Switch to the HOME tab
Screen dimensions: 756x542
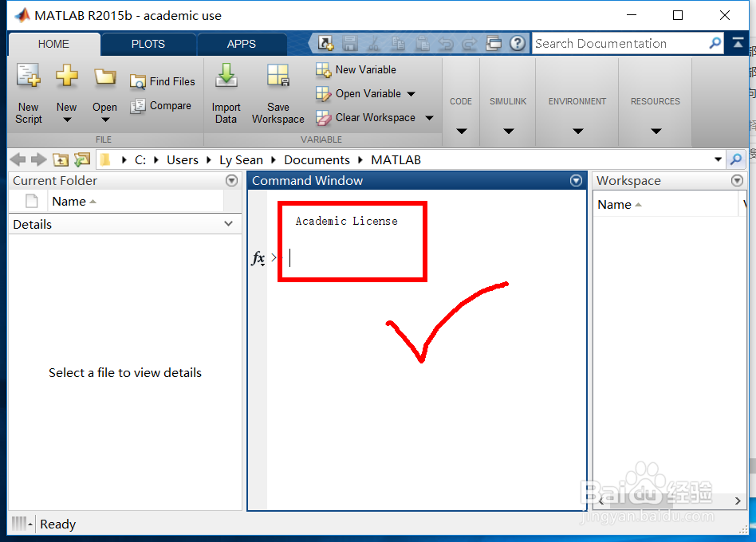tap(53, 44)
